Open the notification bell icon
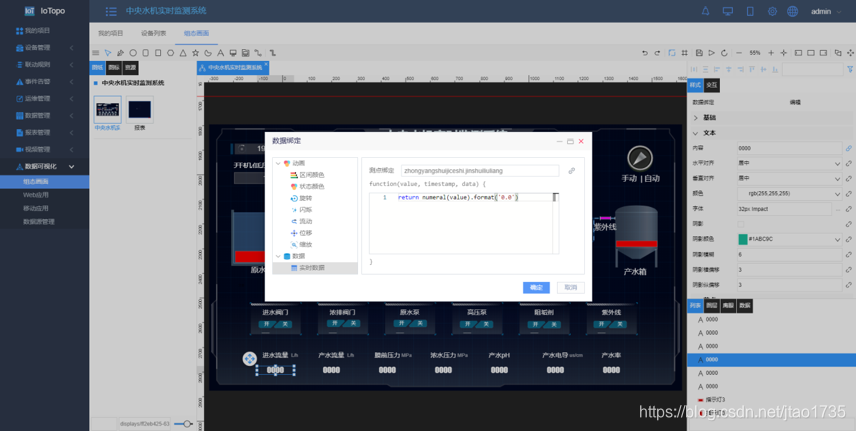Image resolution: width=856 pixels, height=431 pixels. pos(705,11)
